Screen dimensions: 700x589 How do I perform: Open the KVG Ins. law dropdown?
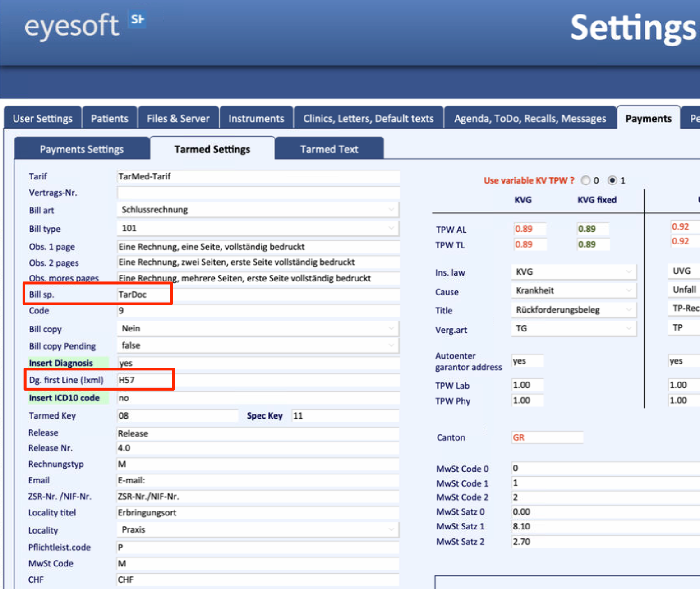(573, 272)
